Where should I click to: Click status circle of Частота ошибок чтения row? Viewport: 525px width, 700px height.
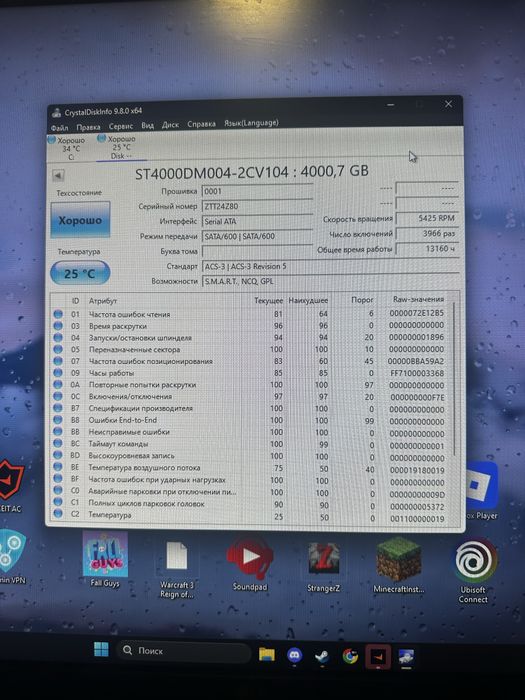[58, 314]
